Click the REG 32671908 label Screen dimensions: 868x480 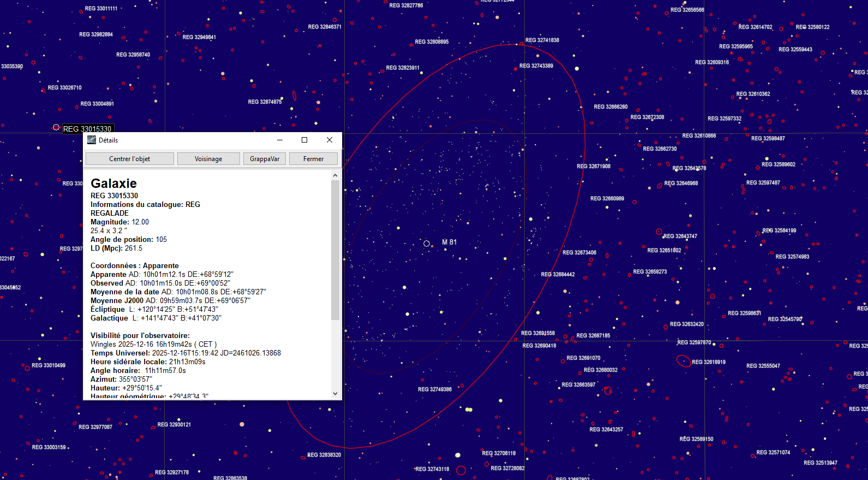pos(594,166)
